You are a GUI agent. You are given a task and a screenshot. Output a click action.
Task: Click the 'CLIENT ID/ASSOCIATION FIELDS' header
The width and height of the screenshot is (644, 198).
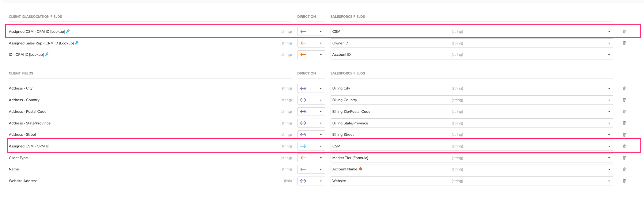click(x=35, y=17)
